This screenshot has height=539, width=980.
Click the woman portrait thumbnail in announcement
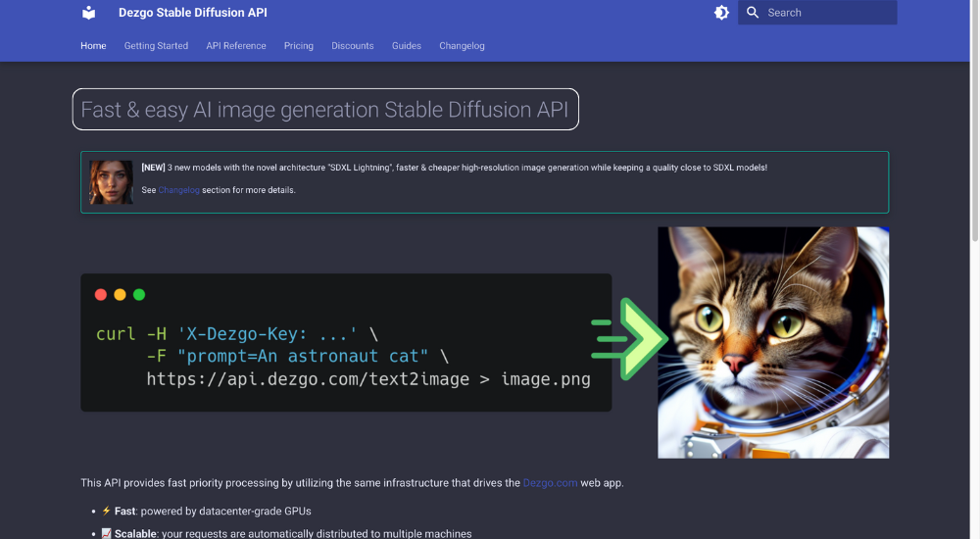(112, 182)
